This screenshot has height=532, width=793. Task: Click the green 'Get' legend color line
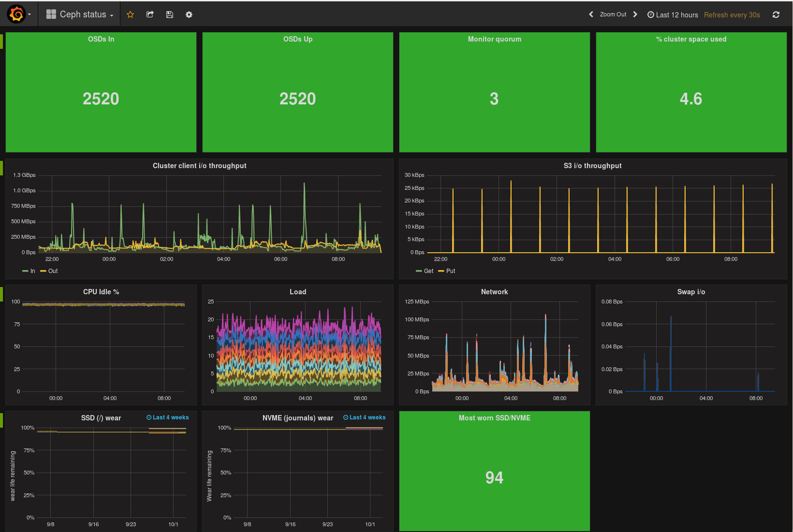tap(419, 271)
